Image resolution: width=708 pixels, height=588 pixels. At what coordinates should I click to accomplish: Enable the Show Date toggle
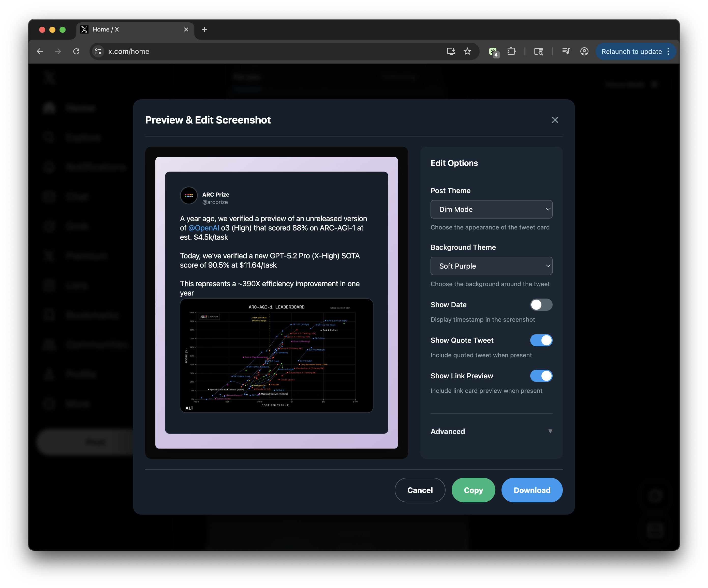click(x=541, y=305)
